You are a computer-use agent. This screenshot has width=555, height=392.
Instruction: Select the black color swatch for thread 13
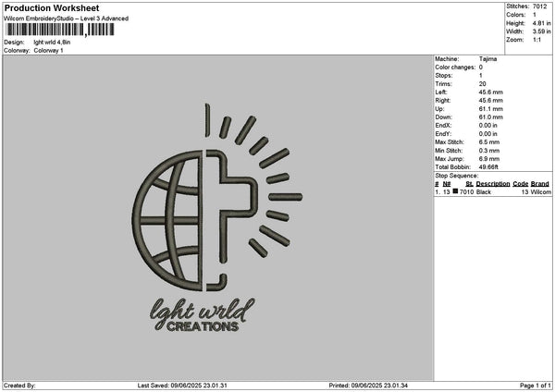455,191
